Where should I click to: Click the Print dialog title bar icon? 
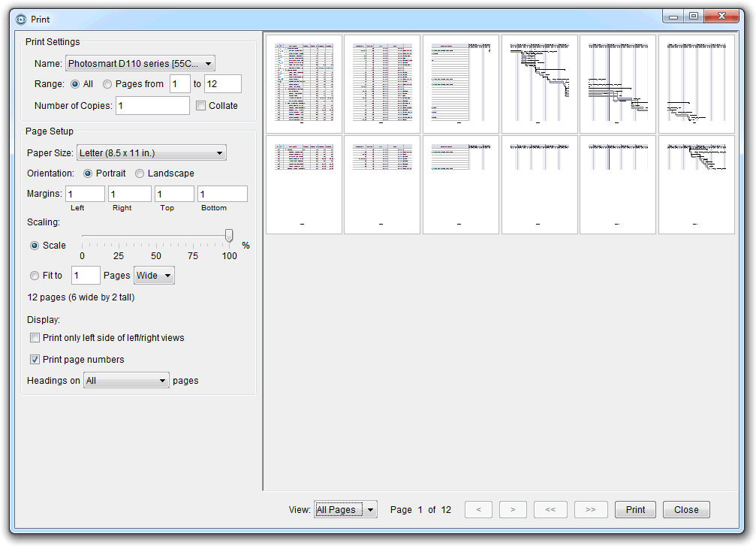pyautogui.click(x=21, y=19)
